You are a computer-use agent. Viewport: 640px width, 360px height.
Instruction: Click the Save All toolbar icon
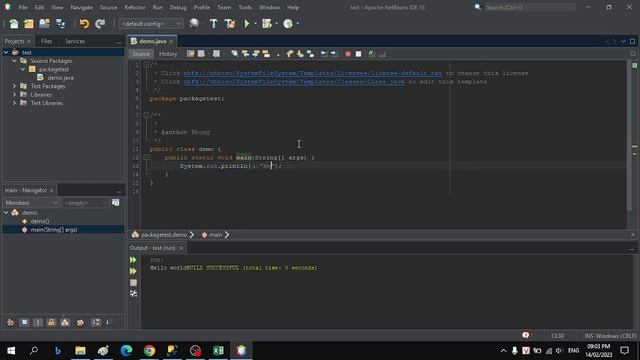click(x=60, y=24)
